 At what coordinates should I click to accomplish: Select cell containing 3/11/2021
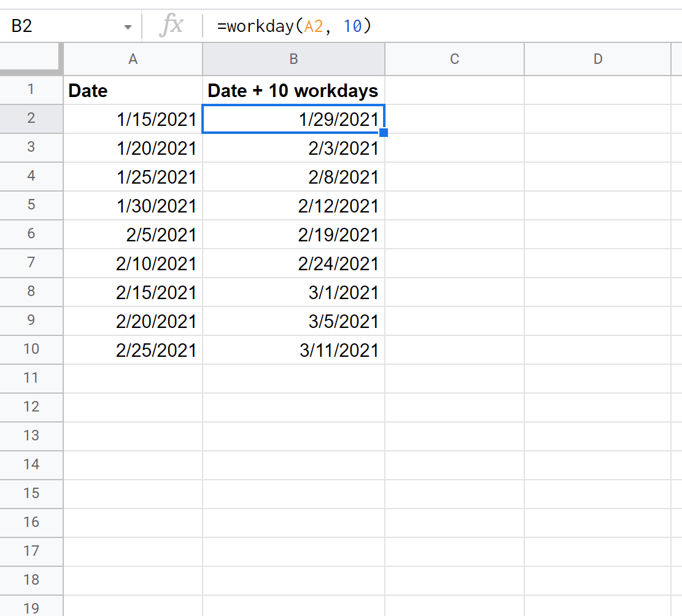(x=293, y=350)
